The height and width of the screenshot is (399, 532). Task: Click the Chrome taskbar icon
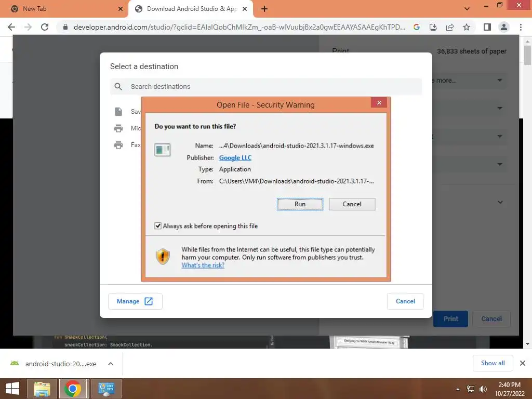(73, 389)
